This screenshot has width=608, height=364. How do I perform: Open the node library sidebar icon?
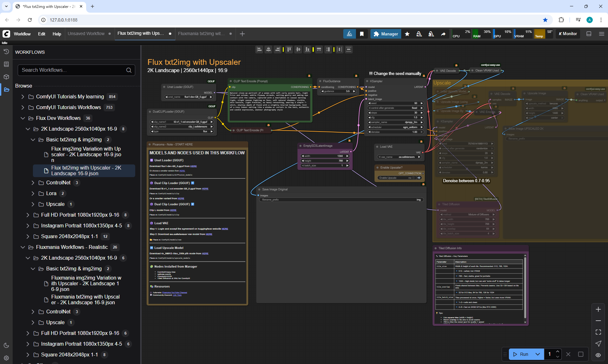tap(6, 64)
